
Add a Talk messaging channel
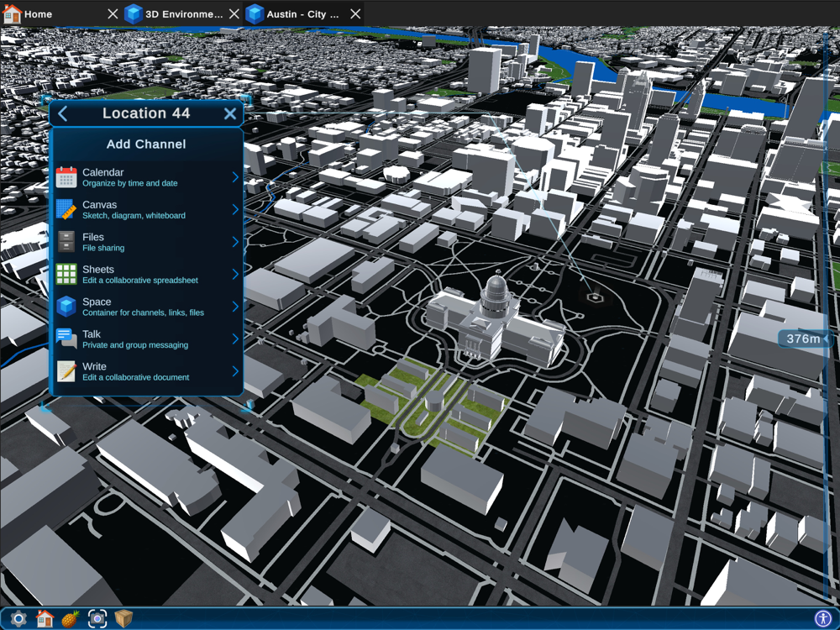134,339
